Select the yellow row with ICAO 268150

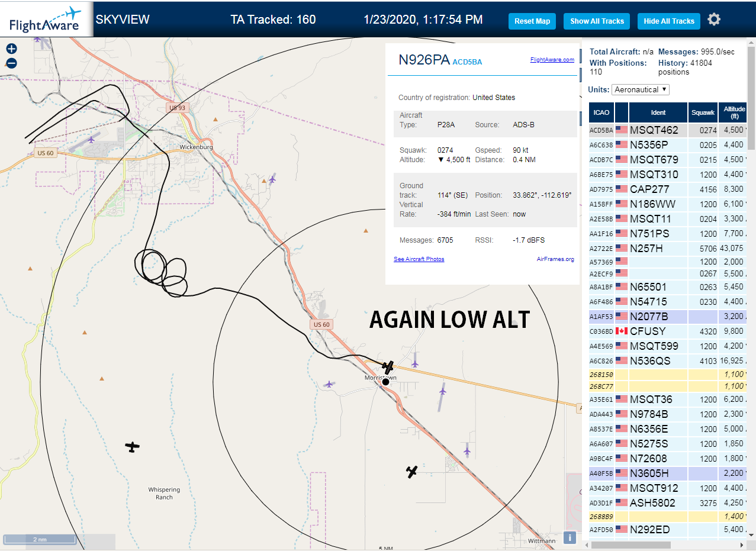coord(668,375)
